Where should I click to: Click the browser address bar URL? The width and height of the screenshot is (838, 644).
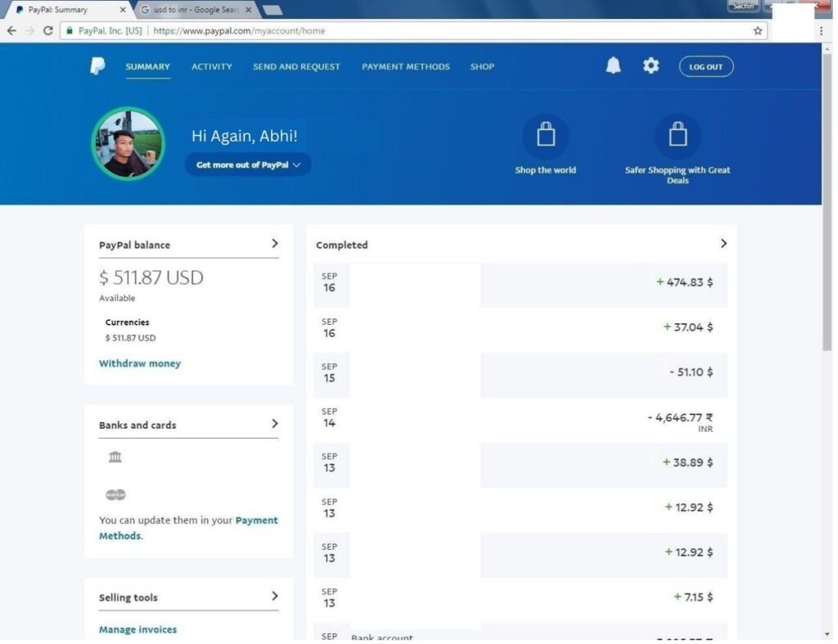(x=240, y=31)
